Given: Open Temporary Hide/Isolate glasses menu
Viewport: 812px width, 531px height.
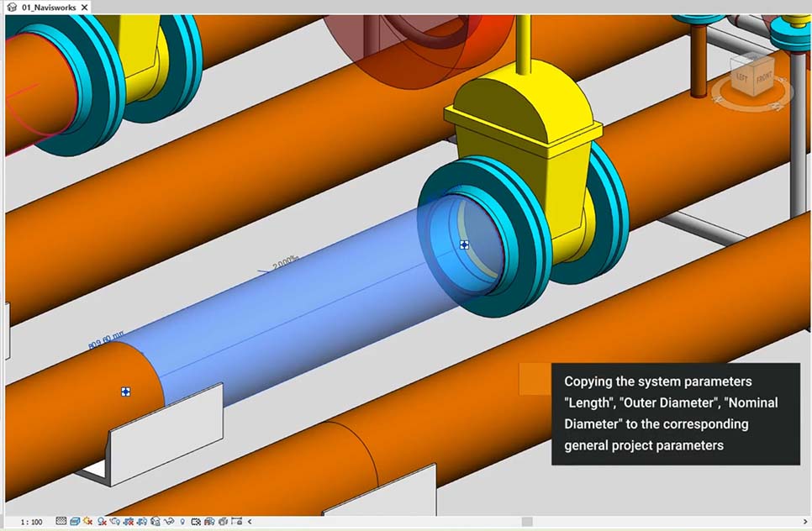Looking at the screenshot, I should (168, 522).
